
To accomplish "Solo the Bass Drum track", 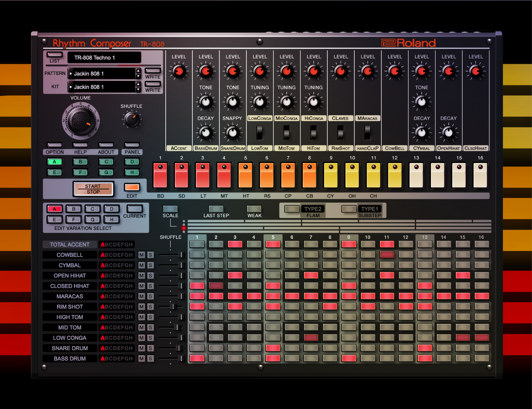I will pos(151,358).
